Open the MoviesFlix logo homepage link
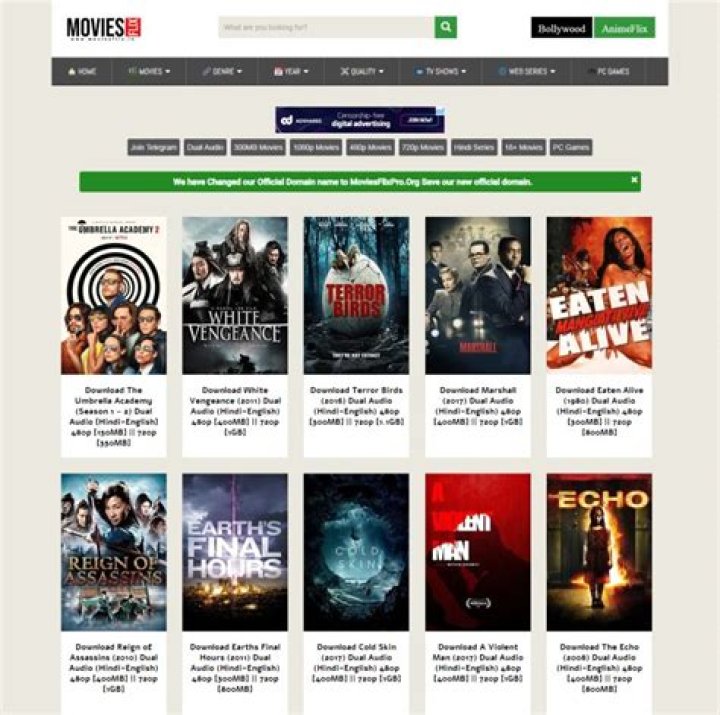The width and height of the screenshot is (720, 715). pyautogui.click(x=104, y=28)
